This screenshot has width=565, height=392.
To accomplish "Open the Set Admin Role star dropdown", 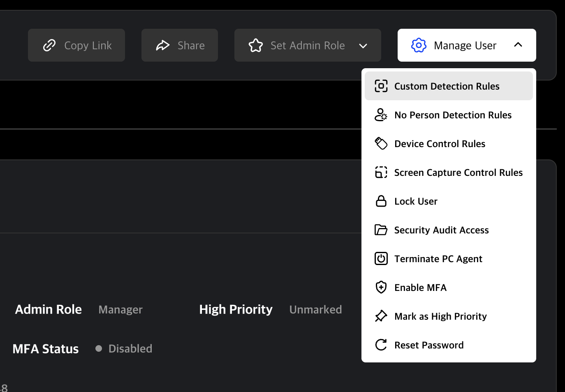I will click(x=256, y=46).
